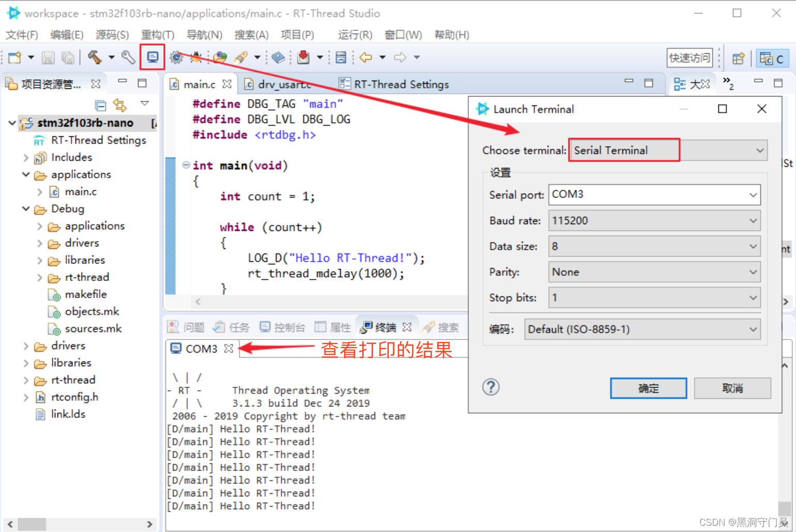Click terminal vertical scrollbar thumb
796x532 pixels.
(785, 508)
